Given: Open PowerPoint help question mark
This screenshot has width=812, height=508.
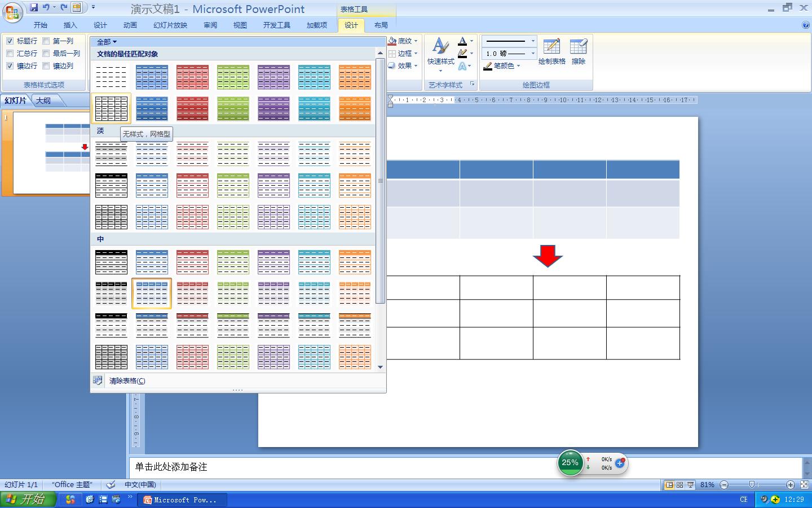Looking at the screenshot, I should tap(805, 25).
